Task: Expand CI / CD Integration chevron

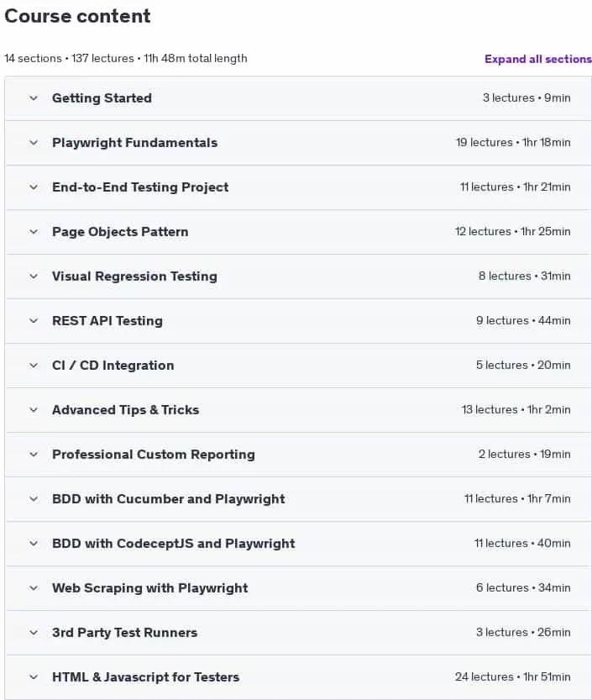Action: (x=34, y=366)
